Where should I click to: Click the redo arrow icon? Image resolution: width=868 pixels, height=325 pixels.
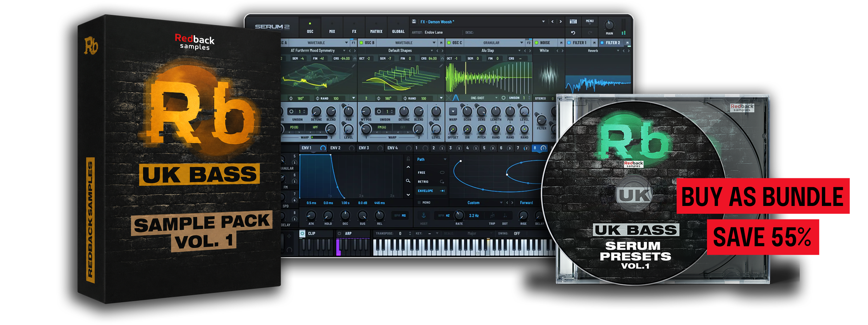click(x=590, y=33)
